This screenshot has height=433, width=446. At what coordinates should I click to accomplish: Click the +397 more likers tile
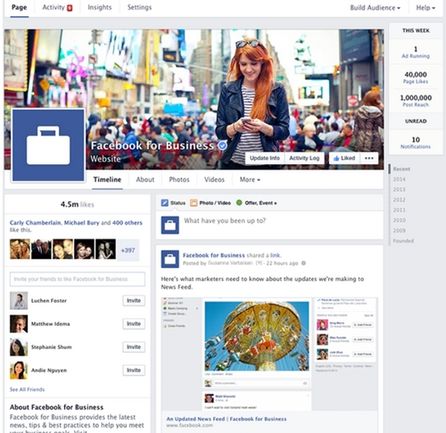click(x=128, y=250)
